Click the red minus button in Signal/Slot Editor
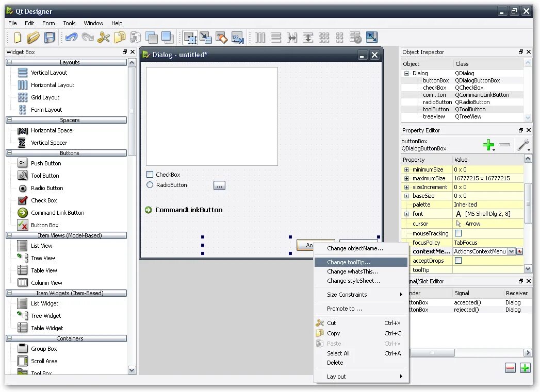540x392 pixels. 510,368
